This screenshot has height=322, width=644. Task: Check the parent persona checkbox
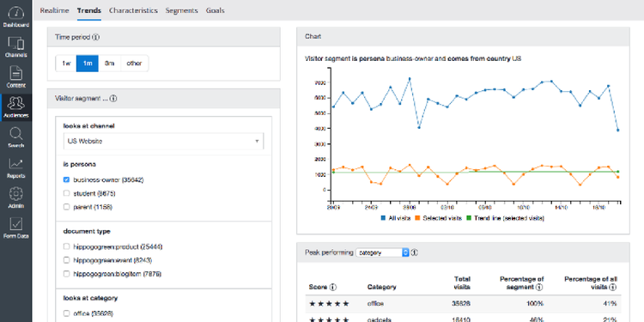[x=66, y=207]
